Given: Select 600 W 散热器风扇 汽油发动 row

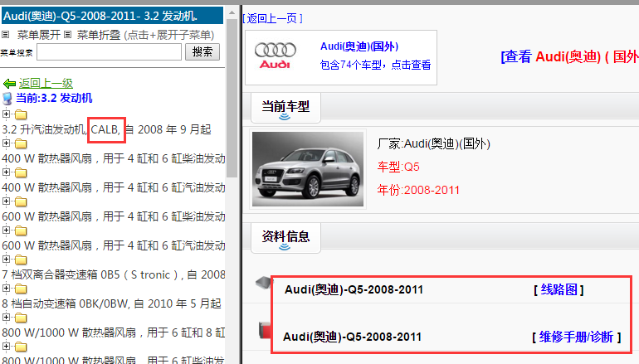Looking at the screenshot, I should [114, 245].
